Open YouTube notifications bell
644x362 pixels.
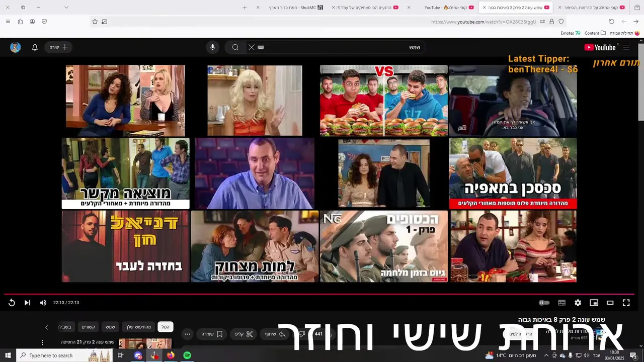pyautogui.click(x=35, y=47)
